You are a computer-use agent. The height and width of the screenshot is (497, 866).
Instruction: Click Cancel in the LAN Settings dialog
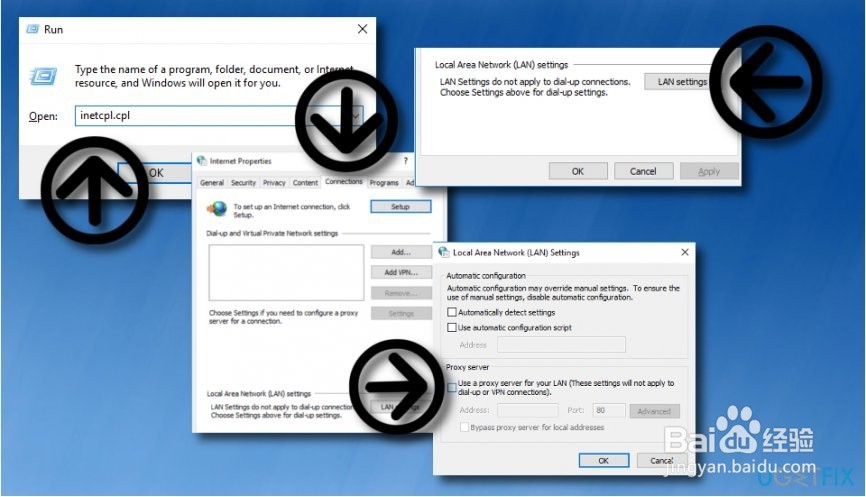[x=662, y=461]
